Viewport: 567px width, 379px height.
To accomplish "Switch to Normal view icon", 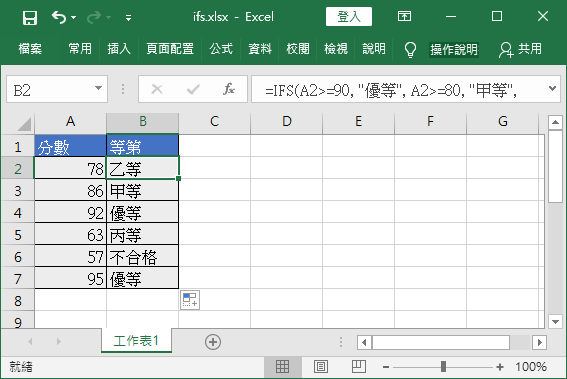I will [x=282, y=367].
